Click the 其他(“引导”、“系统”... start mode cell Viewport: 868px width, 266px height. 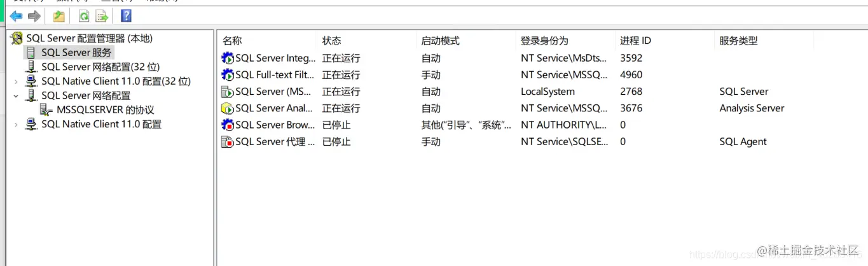[x=466, y=125]
